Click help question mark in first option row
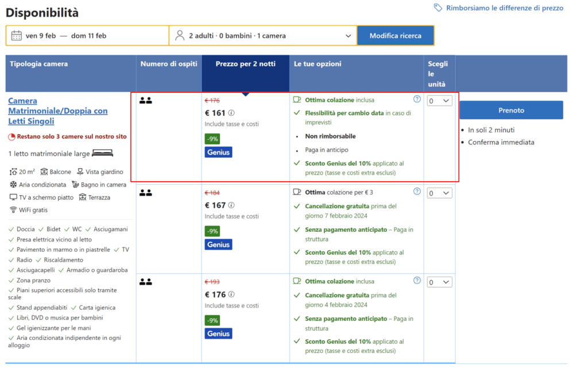 [417, 99]
